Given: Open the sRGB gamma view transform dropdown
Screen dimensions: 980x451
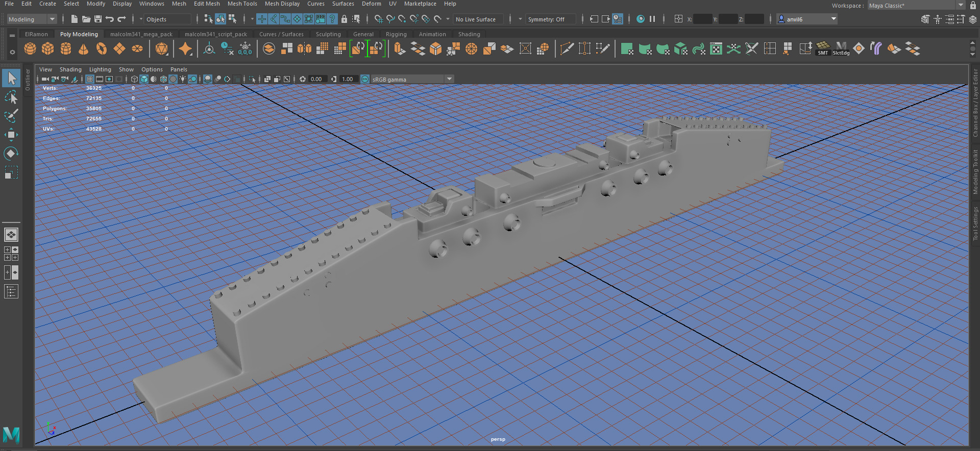Looking at the screenshot, I should point(412,79).
